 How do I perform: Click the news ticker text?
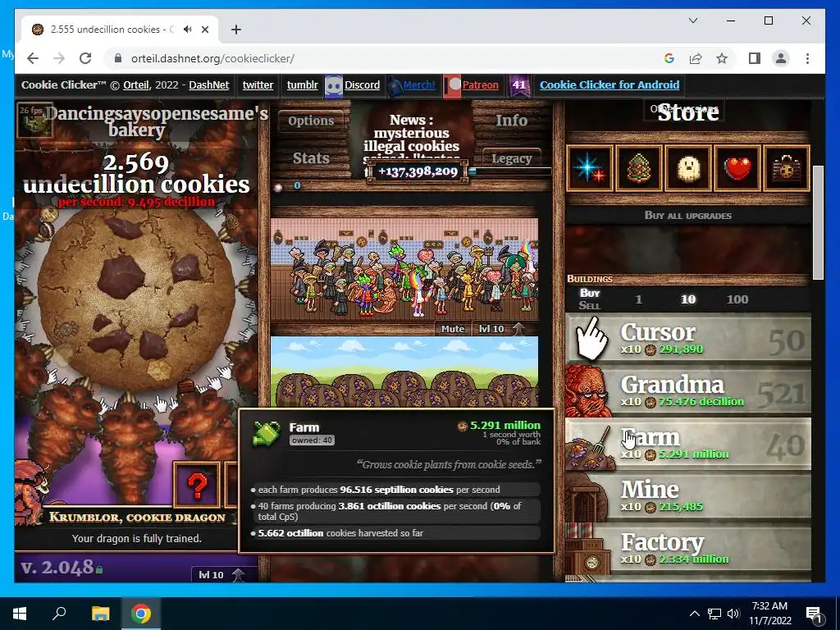[411, 139]
